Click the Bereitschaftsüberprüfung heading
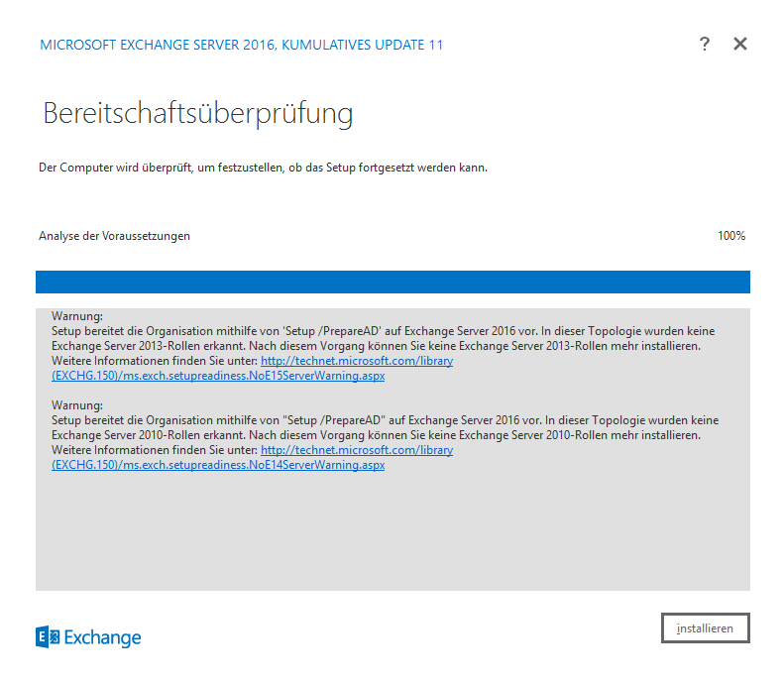The width and height of the screenshot is (784, 683). coord(198,113)
